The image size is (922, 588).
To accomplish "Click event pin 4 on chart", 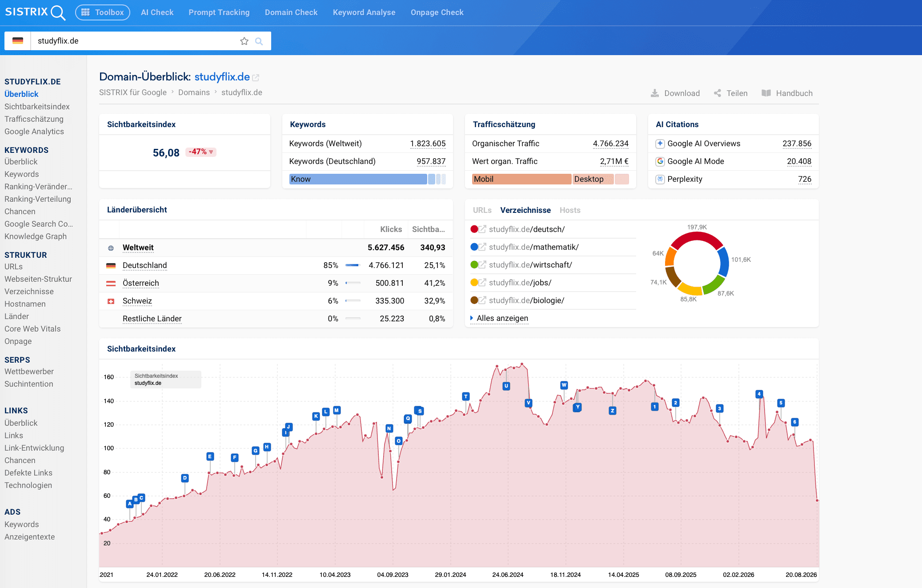I will coord(759,394).
